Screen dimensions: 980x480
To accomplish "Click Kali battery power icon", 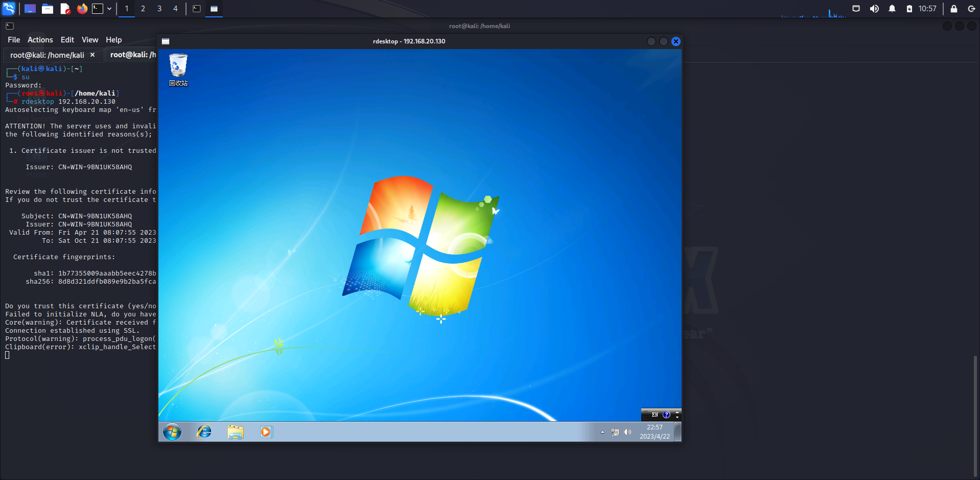I will [909, 9].
